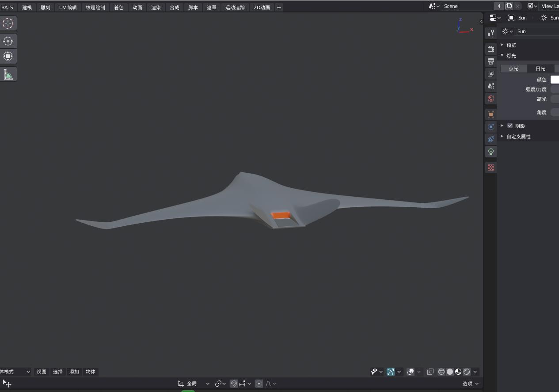Open 选项 options dropdown
The height and width of the screenshot is (392, 559).
[471, 384]
